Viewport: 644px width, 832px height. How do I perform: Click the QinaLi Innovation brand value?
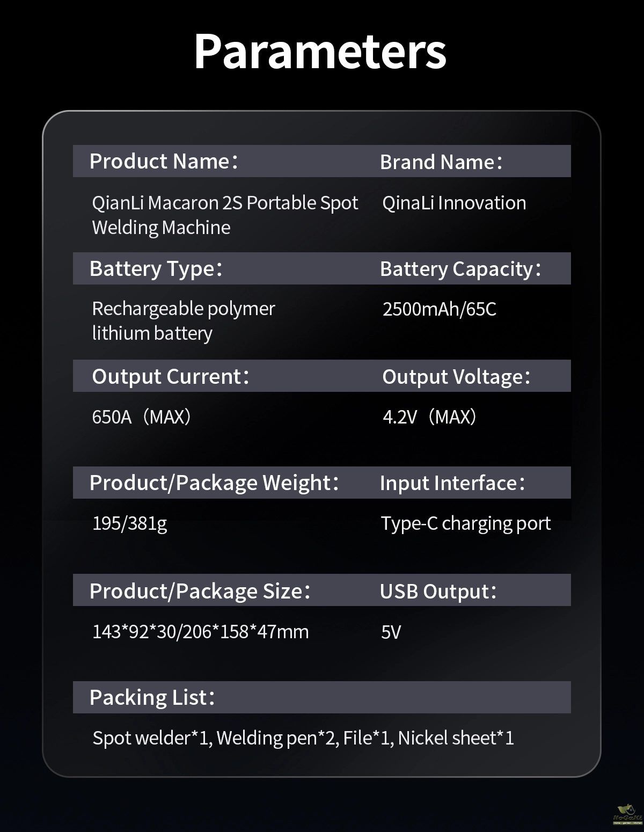coord(454,203)
